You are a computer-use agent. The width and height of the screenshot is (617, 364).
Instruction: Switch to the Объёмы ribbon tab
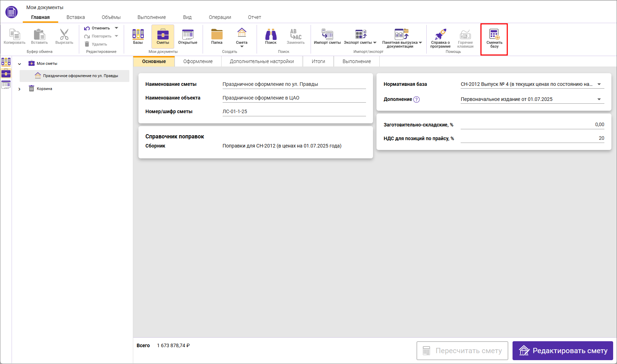[111, 17]
